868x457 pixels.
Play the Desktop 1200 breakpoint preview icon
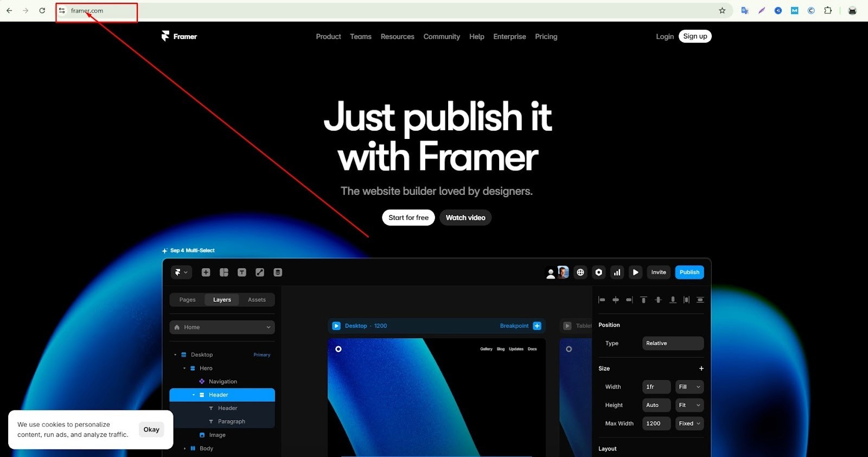tap(336, 326)
